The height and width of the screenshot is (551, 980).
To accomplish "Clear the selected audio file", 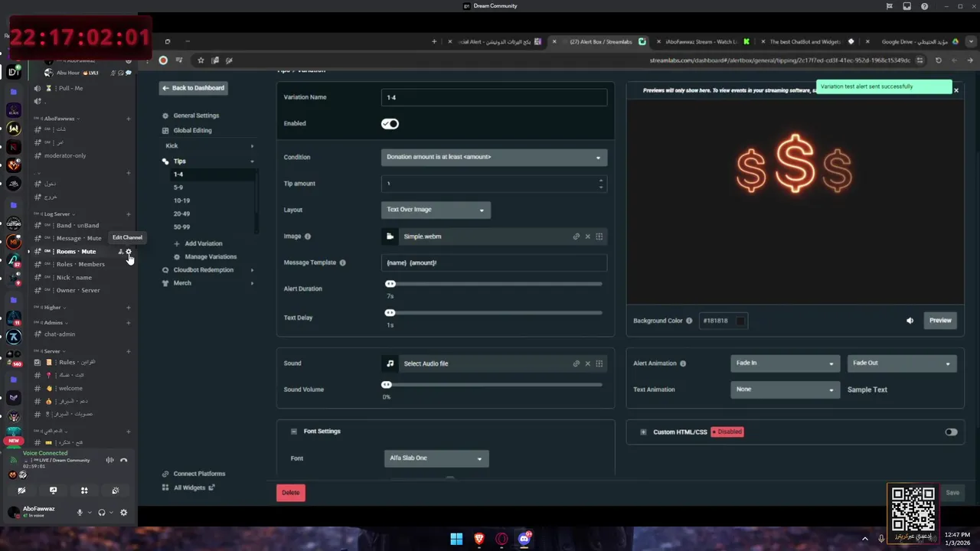I will [x=587, y=364].
